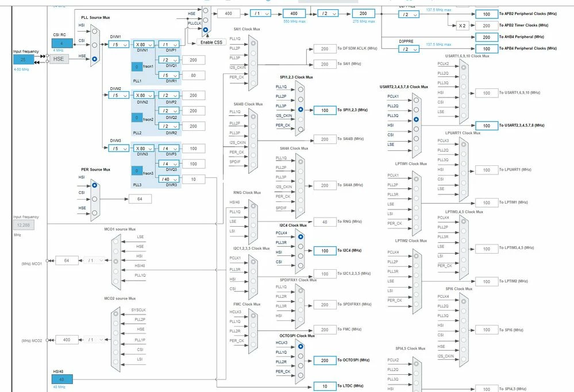Open the DIVN1 multiplier X 80 dropdown
Screen dimensions: 574x392
(144, 44)
